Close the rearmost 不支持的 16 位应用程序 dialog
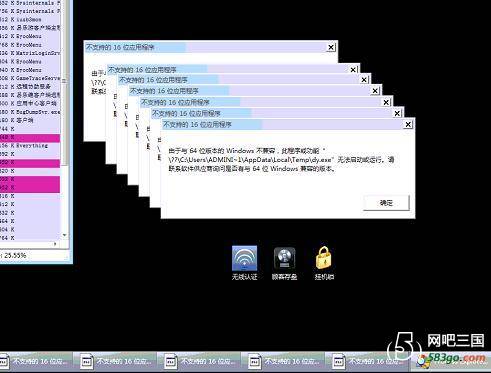The height and width of the screenshot is (373, 491). pos(331,47)
